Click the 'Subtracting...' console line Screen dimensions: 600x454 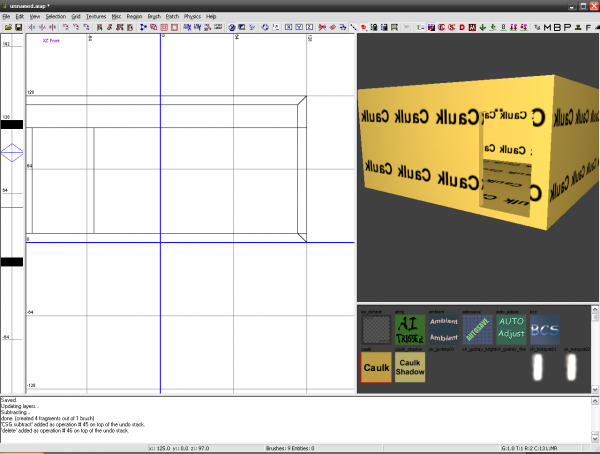point(14,412)
